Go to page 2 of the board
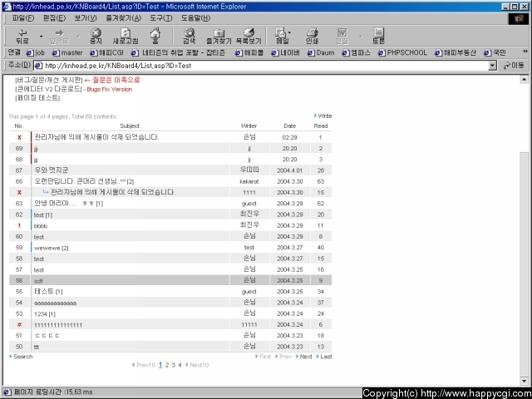This screenshot has height=399, width=532. (167, 365)
